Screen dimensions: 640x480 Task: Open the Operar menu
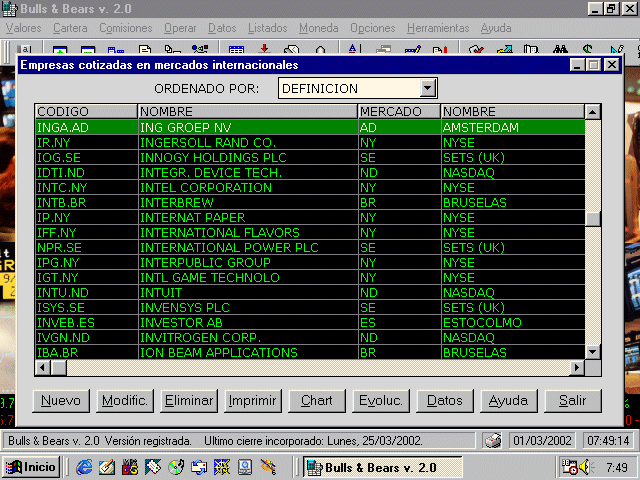coord(180,28)
